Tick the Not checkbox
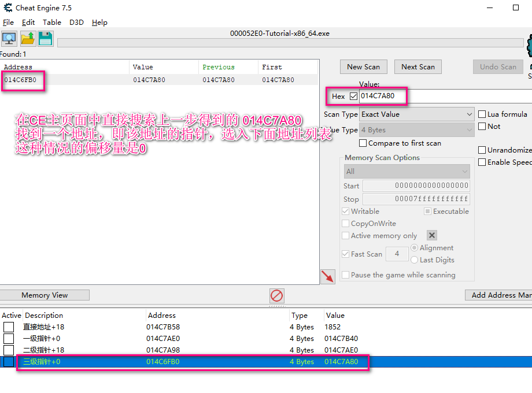The height and width of the screenshot is (393, 532). [482, 127]
